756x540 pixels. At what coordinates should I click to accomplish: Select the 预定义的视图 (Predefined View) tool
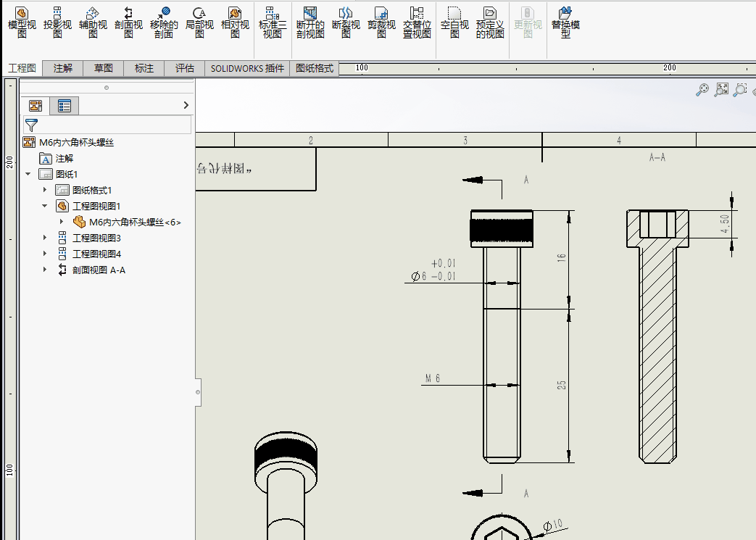490,22
